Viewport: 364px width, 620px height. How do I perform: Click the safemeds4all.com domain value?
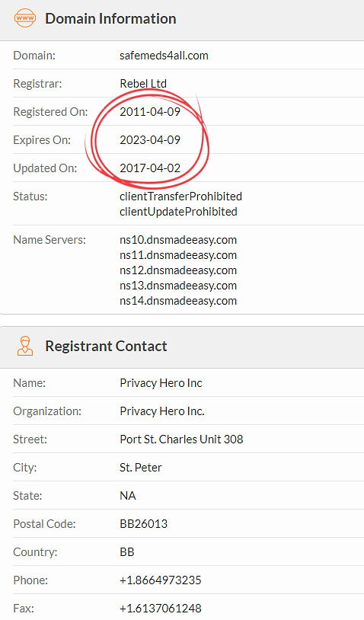pos(164,56)
